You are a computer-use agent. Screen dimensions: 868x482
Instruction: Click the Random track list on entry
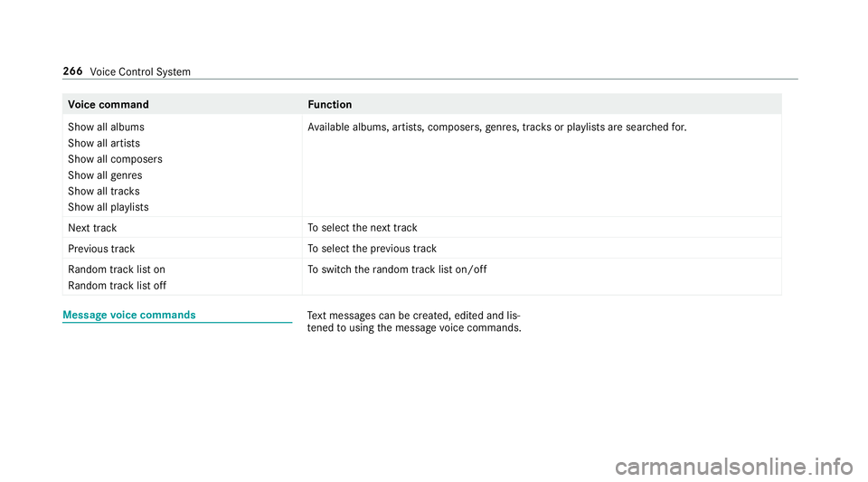tap(117, 269)
